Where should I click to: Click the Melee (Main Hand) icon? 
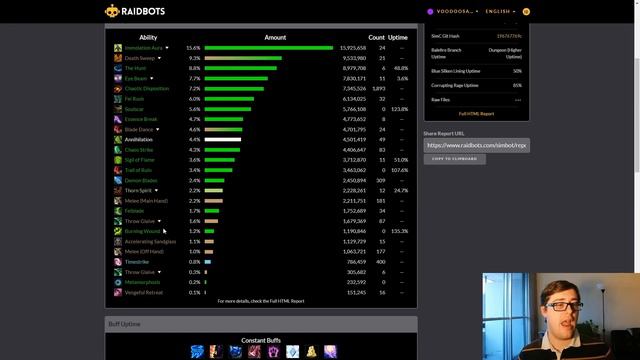click(x=118, y=201)
